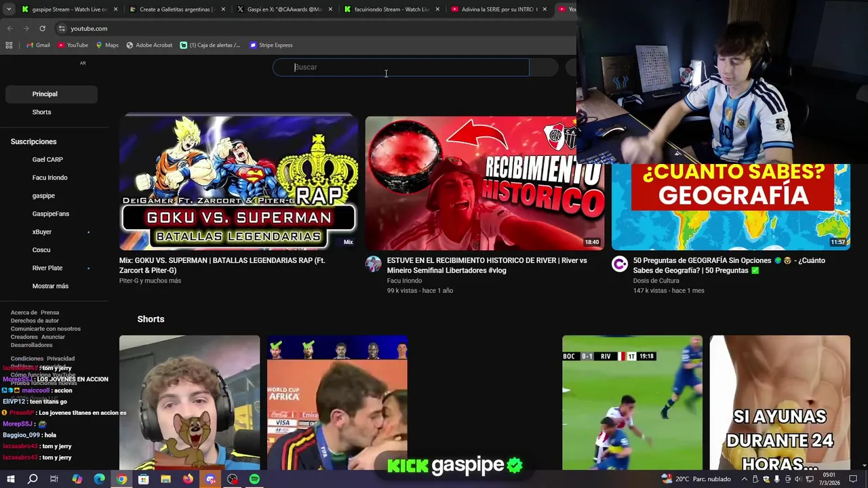Go back in browser history
Screen dimensions: 868x488
(9, 28)
